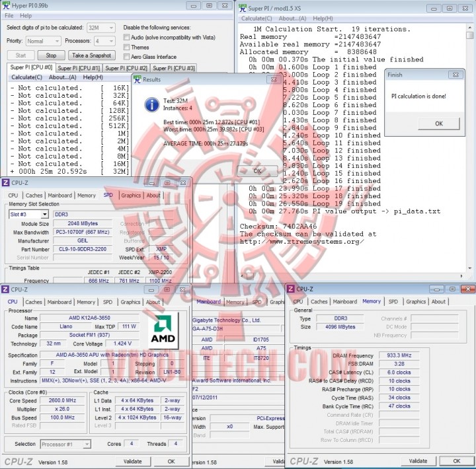Click the Multiplier x 26.0 value
476x469 pixels.
62,409
